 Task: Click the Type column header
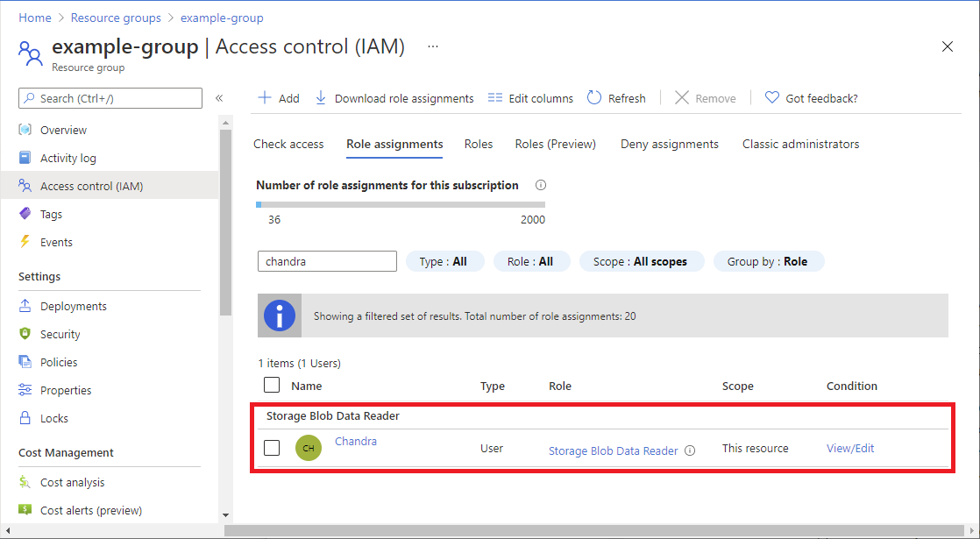coord(492,386)
